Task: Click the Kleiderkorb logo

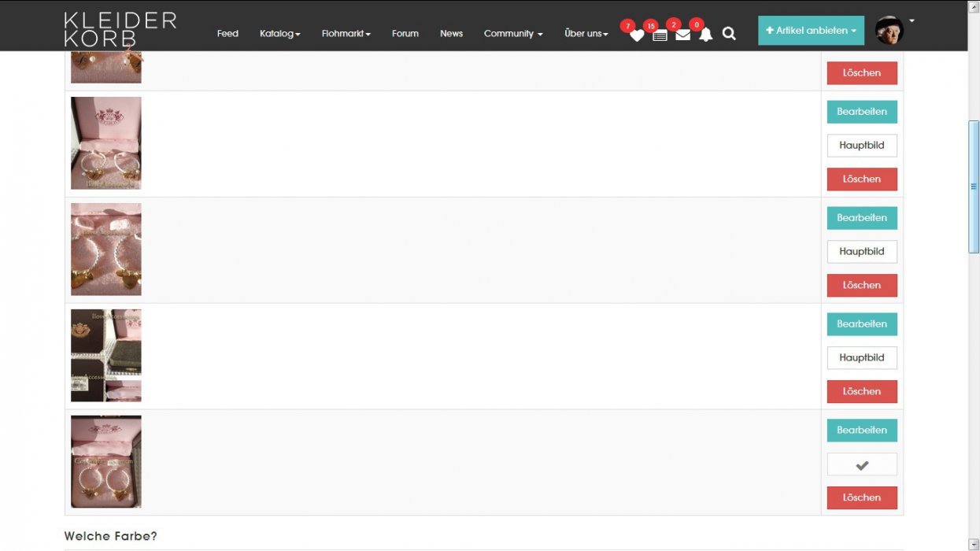Action: point(120,29)
